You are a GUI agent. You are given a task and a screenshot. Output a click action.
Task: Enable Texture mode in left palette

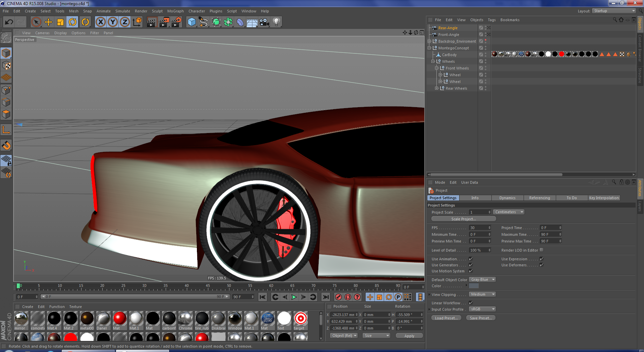[x=6, y=65]
